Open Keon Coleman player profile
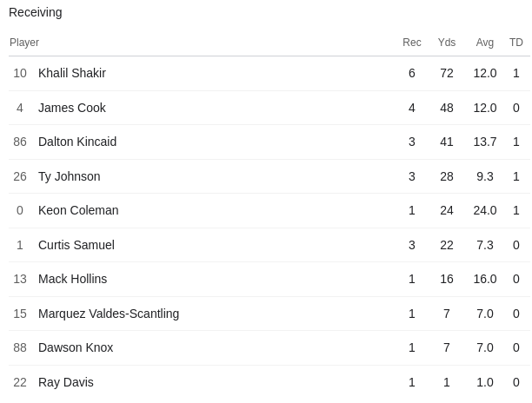The width and height of the screenshot is (532, 403). [x=78, y=210]
